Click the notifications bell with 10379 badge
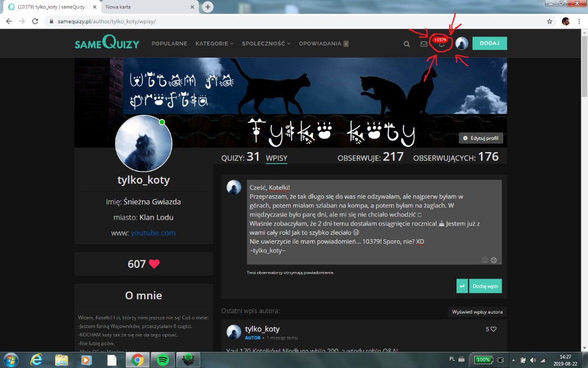Viewport: 588px width, 368px height. [441, 44]
